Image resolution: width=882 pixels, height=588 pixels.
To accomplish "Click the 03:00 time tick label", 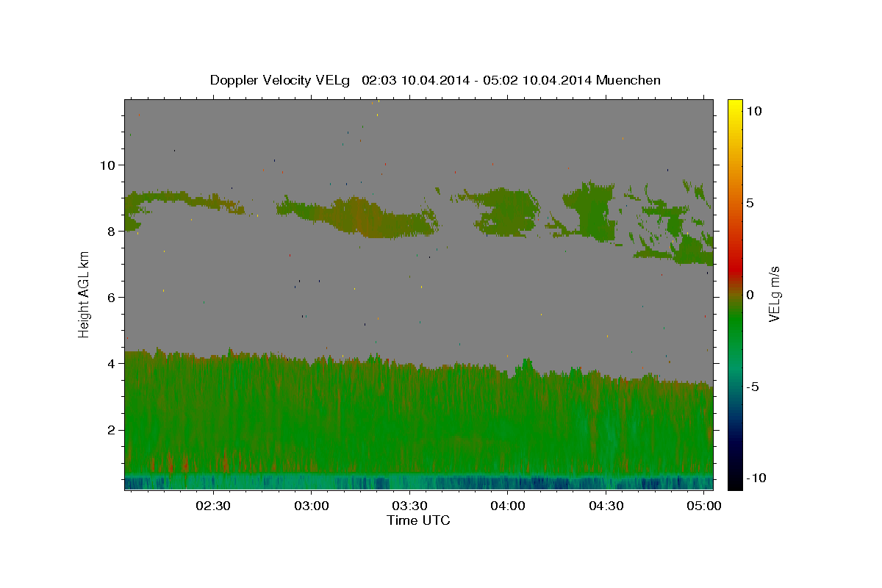I will 311,506.
